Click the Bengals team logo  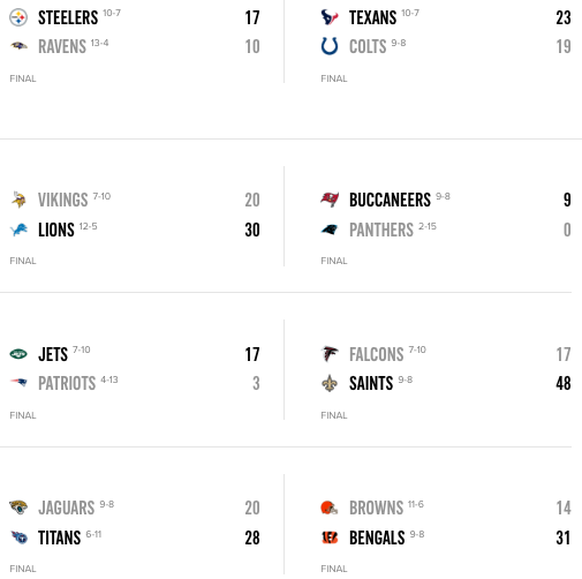click(330, 537)
